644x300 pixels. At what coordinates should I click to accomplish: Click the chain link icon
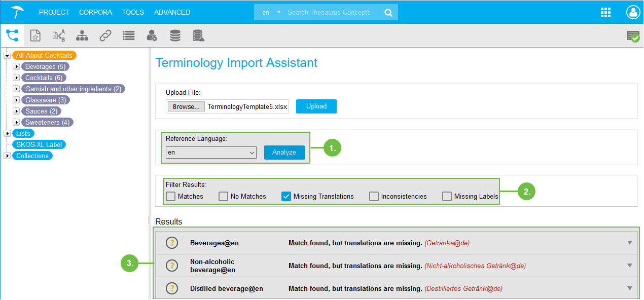pos(105,35)
